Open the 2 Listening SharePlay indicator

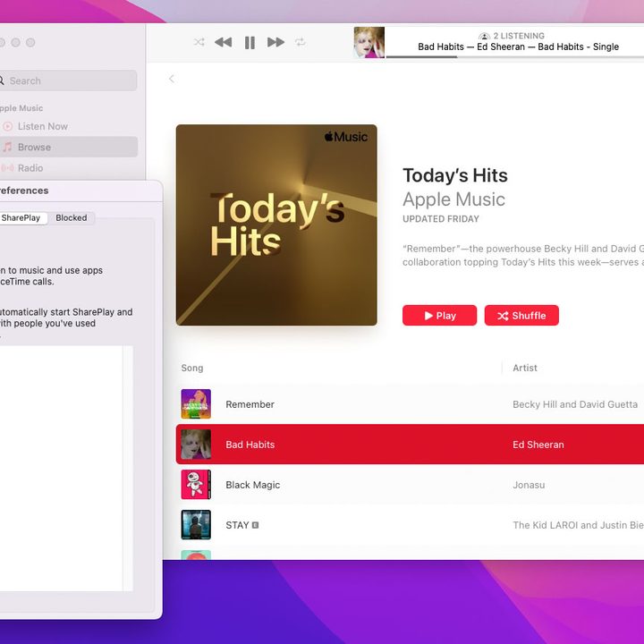point(512,36)
